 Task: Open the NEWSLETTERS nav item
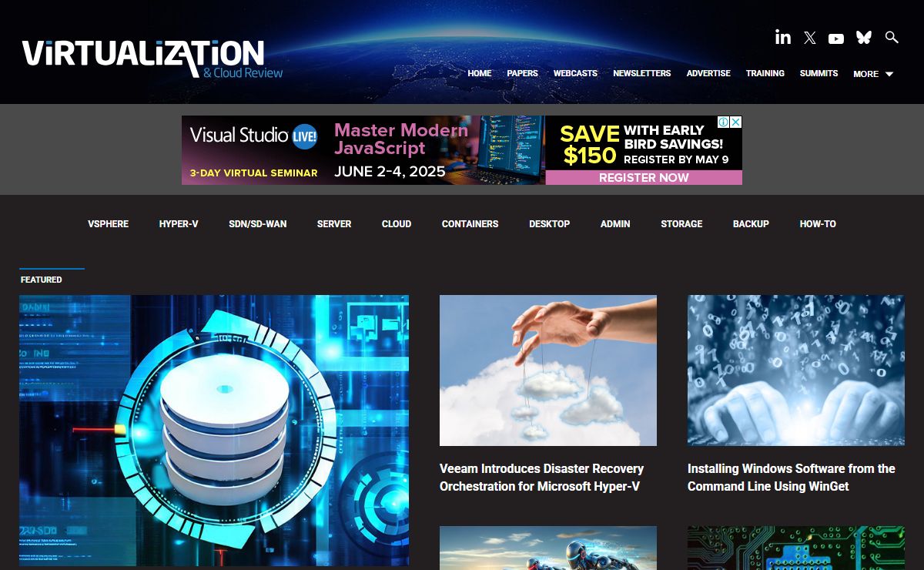click(x=642, y=73)
